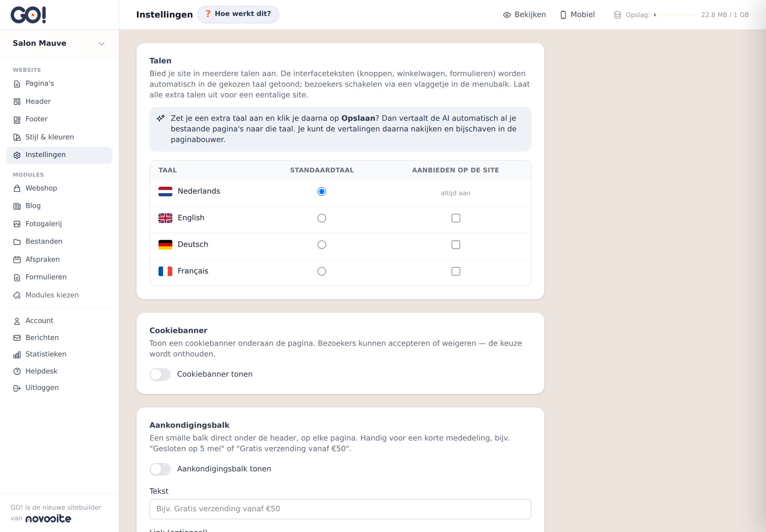Click the Instellingen page title

[164, 15]
